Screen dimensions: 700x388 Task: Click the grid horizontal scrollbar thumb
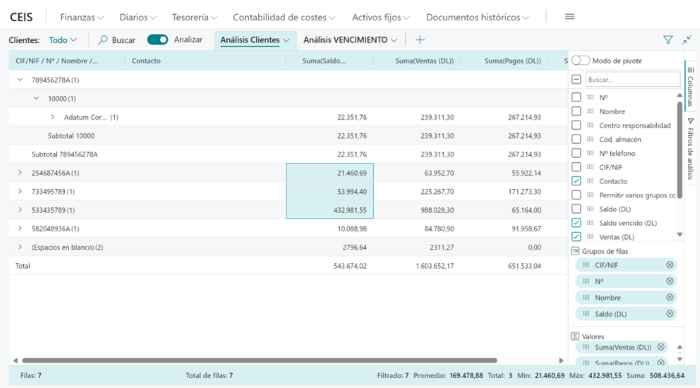pos(259,360)
